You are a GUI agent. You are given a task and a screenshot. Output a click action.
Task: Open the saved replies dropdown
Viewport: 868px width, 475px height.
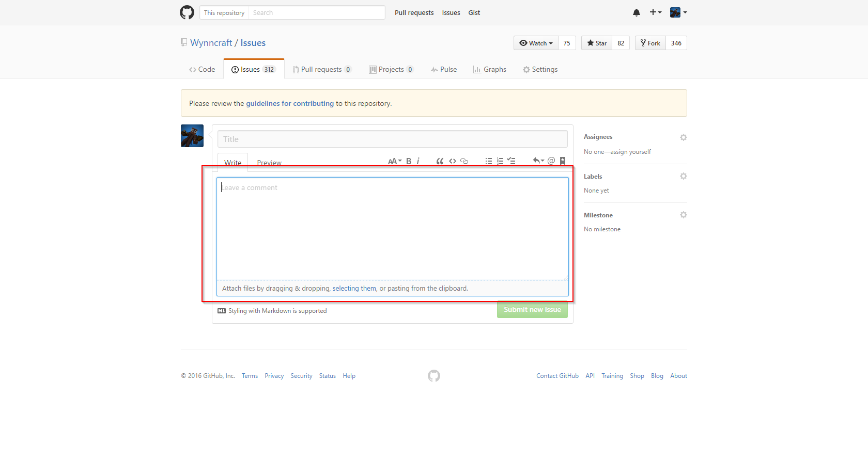tap(538, 161)
